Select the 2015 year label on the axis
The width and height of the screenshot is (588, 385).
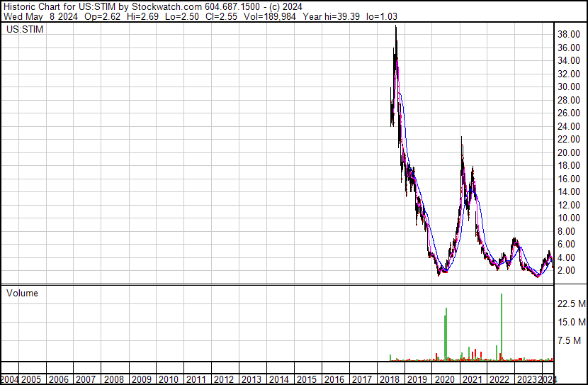(307, 379)
